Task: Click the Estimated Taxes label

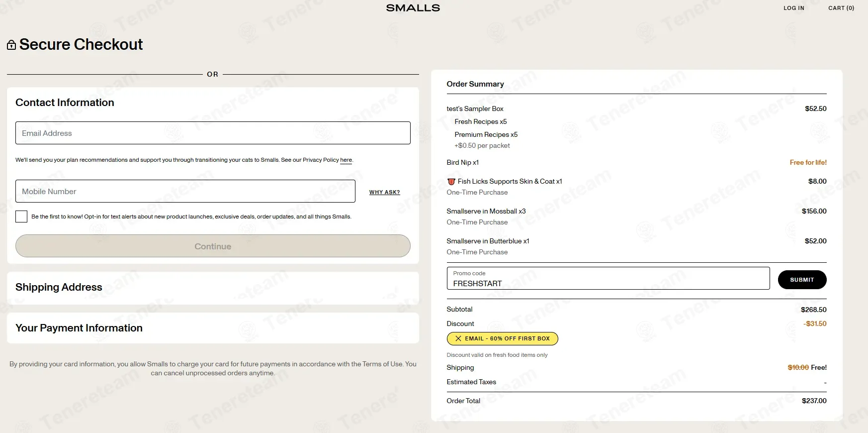Action: coord(471,382)
